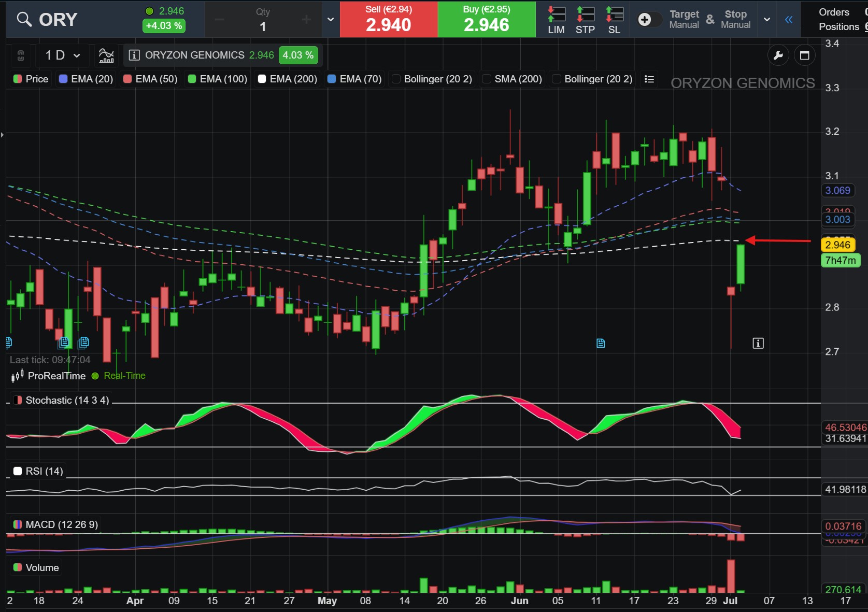Expand the 1 D timeframe dropdown

click(x=63, y=55)
